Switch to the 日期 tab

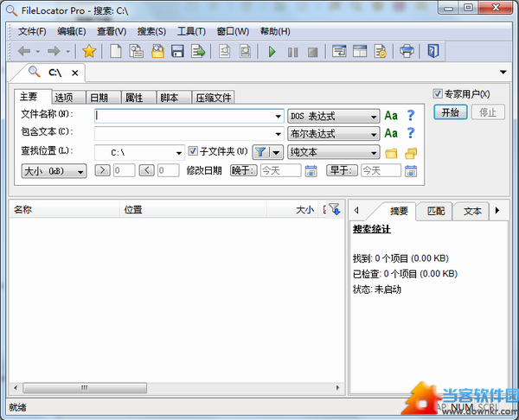tap(103, 98)
